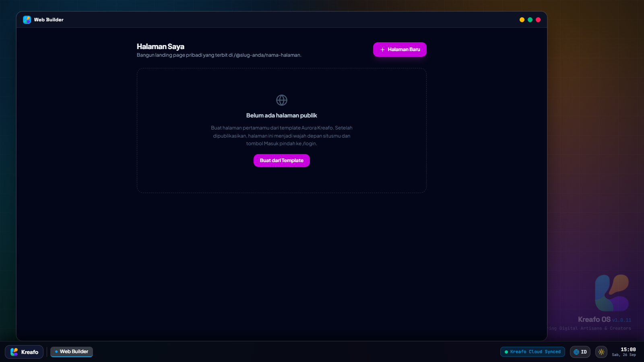Select Web Builder in the taskbar
The image size is (644, 362).
[72, 352]
